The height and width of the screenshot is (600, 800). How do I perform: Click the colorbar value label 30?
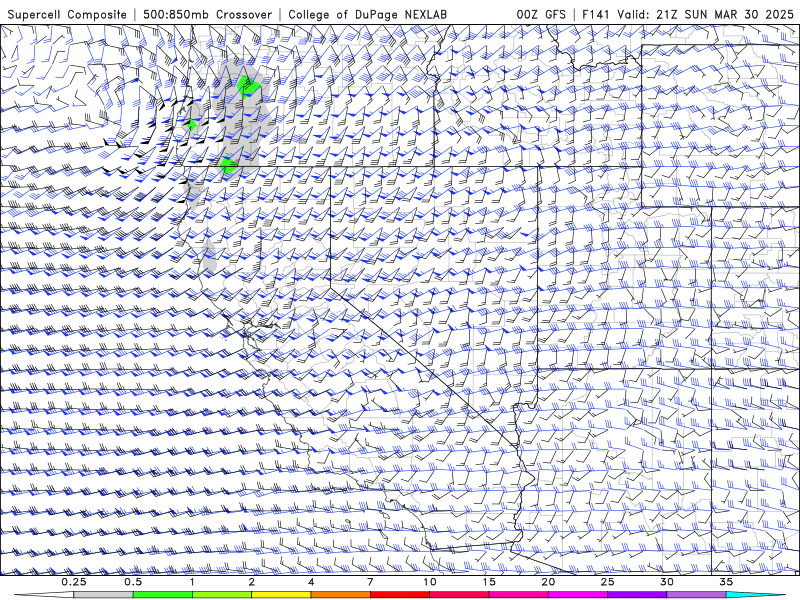[x=666, y=582]
